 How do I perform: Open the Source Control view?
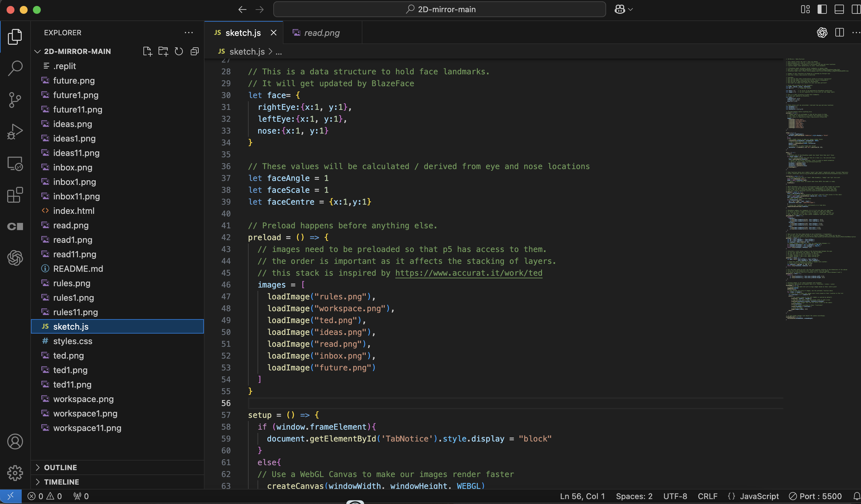(x=15, y=100)
